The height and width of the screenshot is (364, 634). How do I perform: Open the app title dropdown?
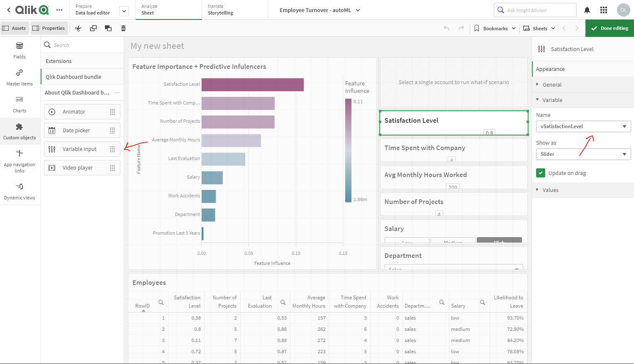pyautogui.click(x=320, y=10)
